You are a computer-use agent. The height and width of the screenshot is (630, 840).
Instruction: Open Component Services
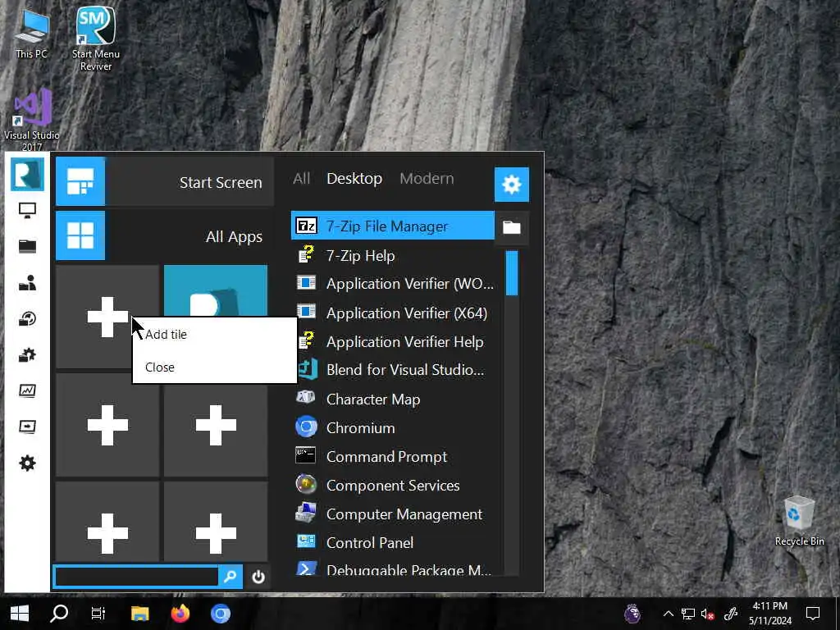pyautogui.click(x=393, y=486)
